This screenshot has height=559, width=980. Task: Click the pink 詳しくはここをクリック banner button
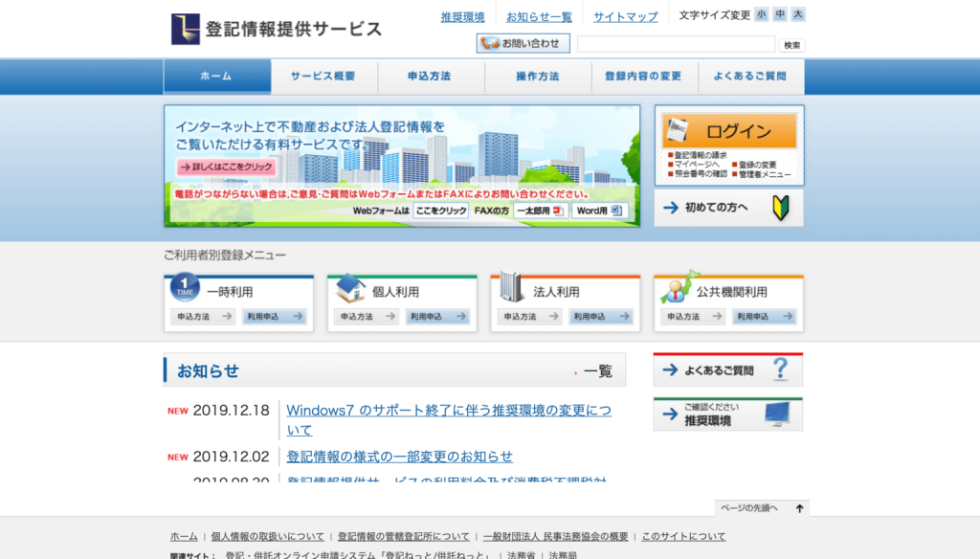227,168
